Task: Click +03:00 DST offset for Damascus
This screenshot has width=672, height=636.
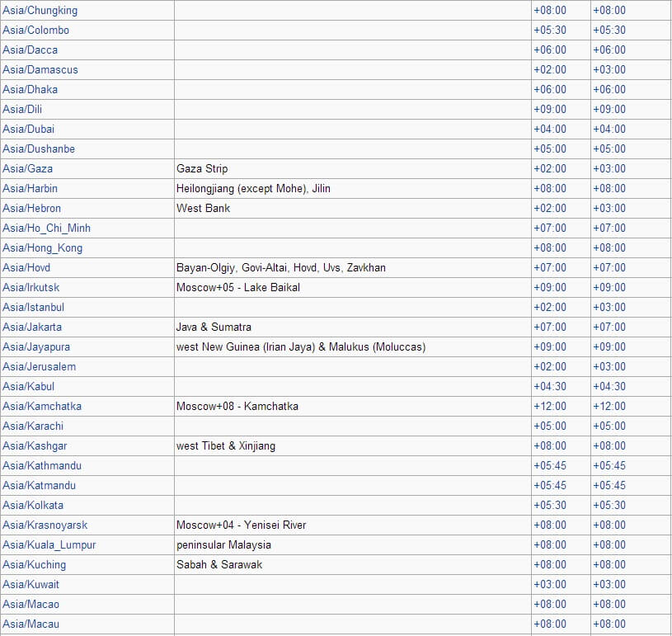Action: [x=609, y=69]
